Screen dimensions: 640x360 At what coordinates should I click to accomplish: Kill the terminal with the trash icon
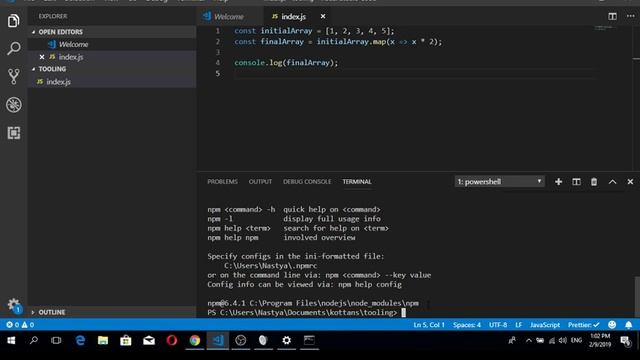pyautogui.click(x=594, y=182)
